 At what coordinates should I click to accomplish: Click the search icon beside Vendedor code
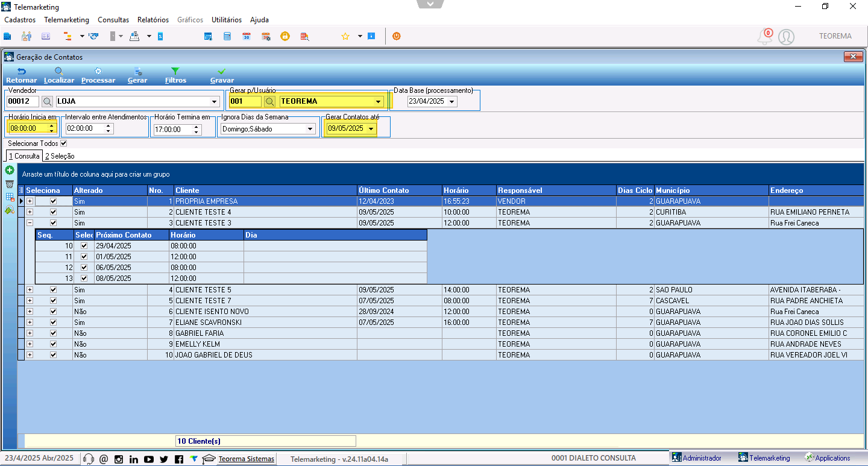click(47, 101)
